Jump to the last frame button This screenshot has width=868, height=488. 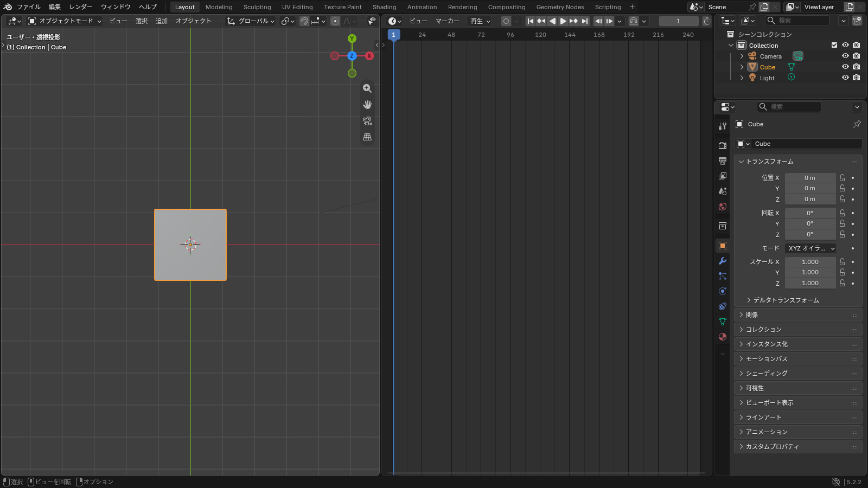click(x=585, y=21)
